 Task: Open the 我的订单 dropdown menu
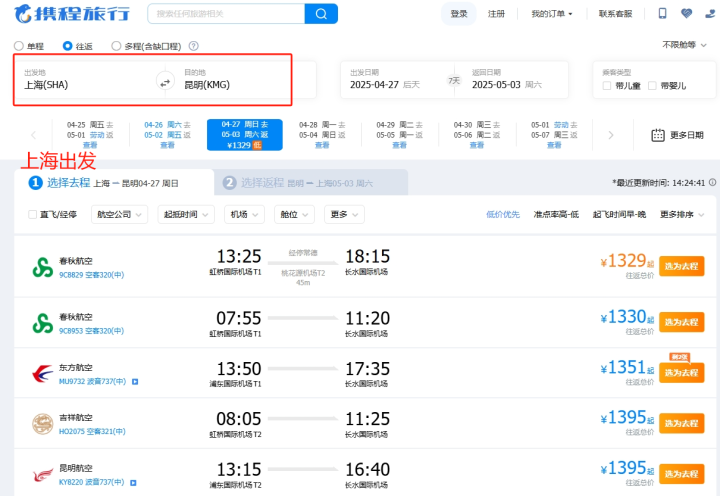(551, 14)
